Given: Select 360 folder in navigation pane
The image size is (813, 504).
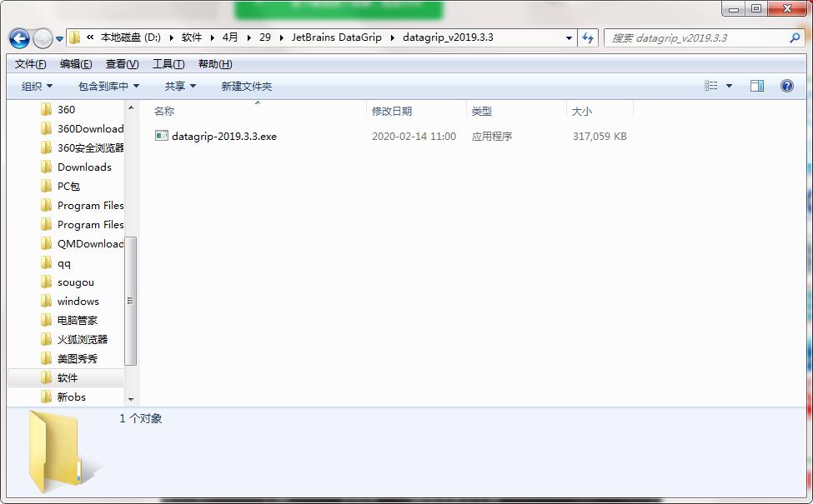Looking at the screenshot, I should (x=66, y=109).
